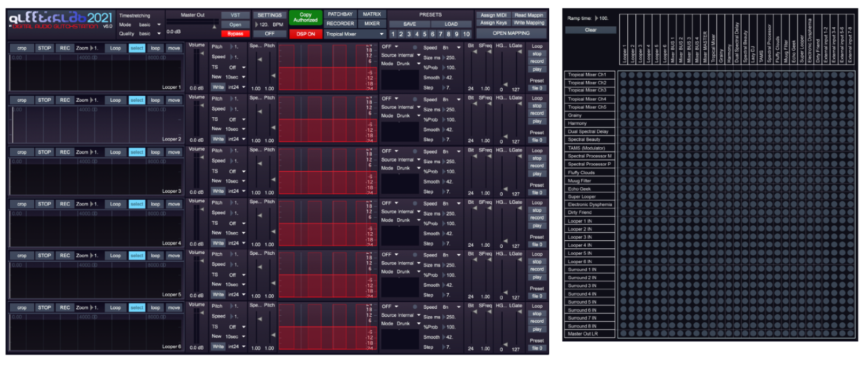Image resolution: width=868 pixels, height=365 pixels.
Task: Select preset slot number 5
Action: pyautogui.click(x=425, y=34)
